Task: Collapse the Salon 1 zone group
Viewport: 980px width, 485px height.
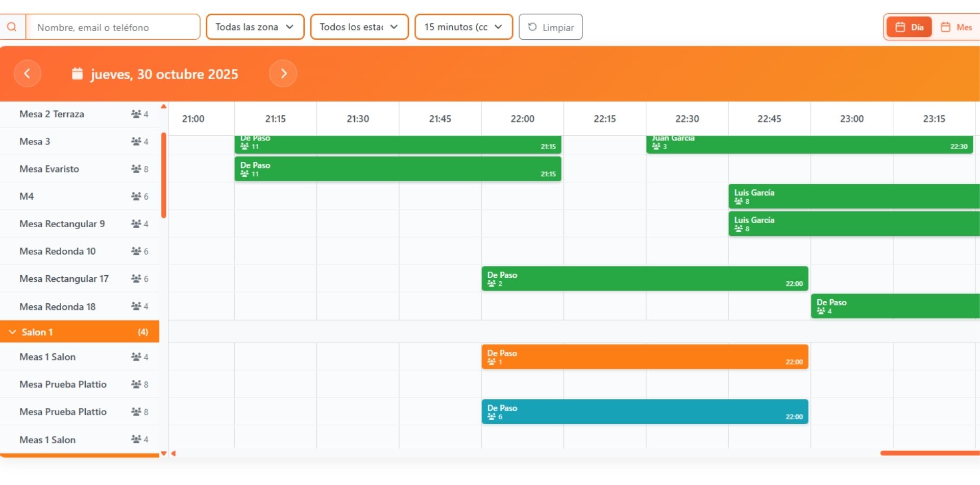Action: 12,332
